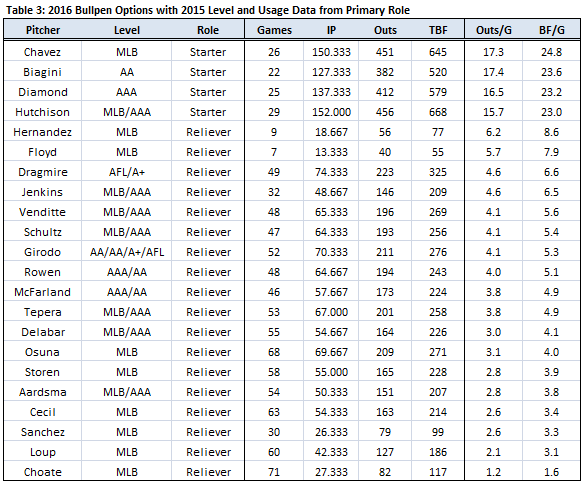Click the Games column header
The width and height of the screenshot is (586, 485).
tap(274, 30)
